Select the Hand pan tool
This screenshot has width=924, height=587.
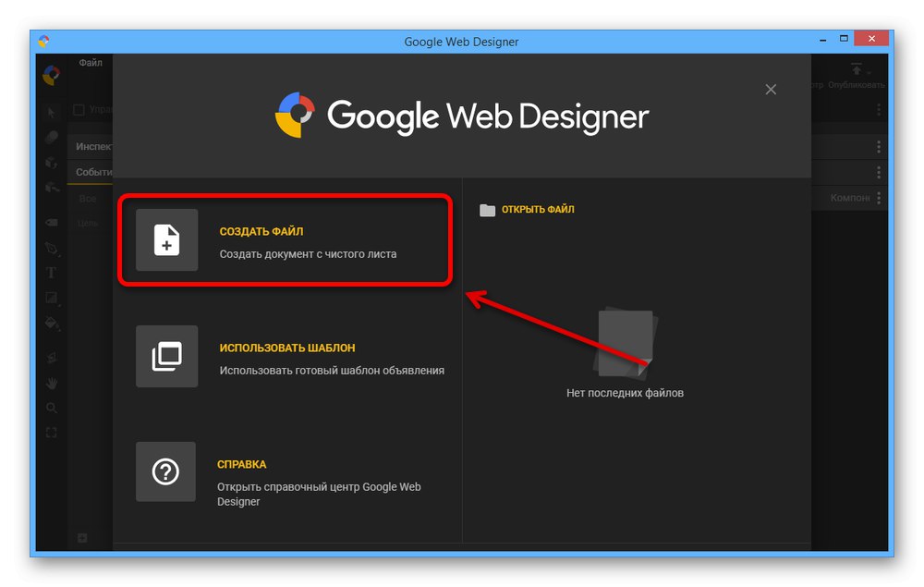coord(52,383)
